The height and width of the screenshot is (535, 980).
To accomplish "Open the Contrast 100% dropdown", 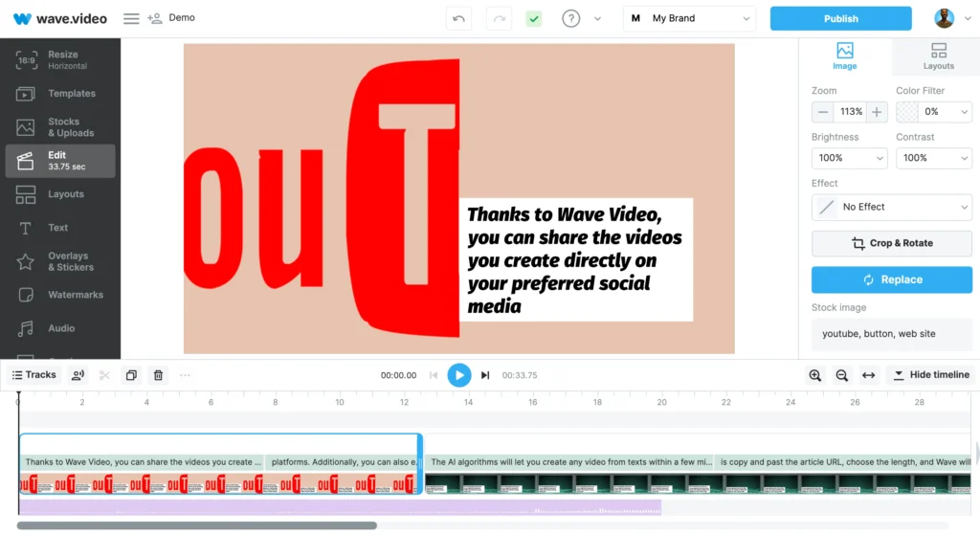I will point(934,158).
